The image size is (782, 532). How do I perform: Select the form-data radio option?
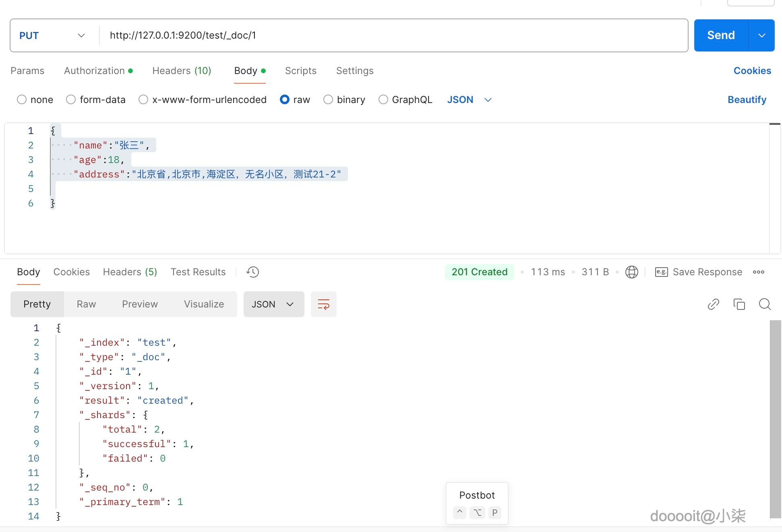(x=71, y=99)
